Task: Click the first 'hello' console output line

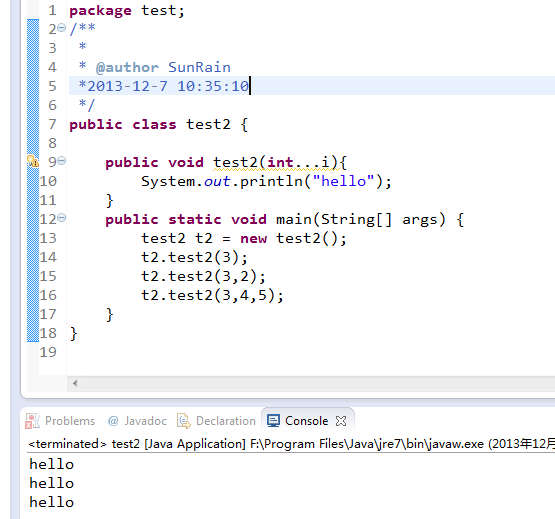Action: 52,464
